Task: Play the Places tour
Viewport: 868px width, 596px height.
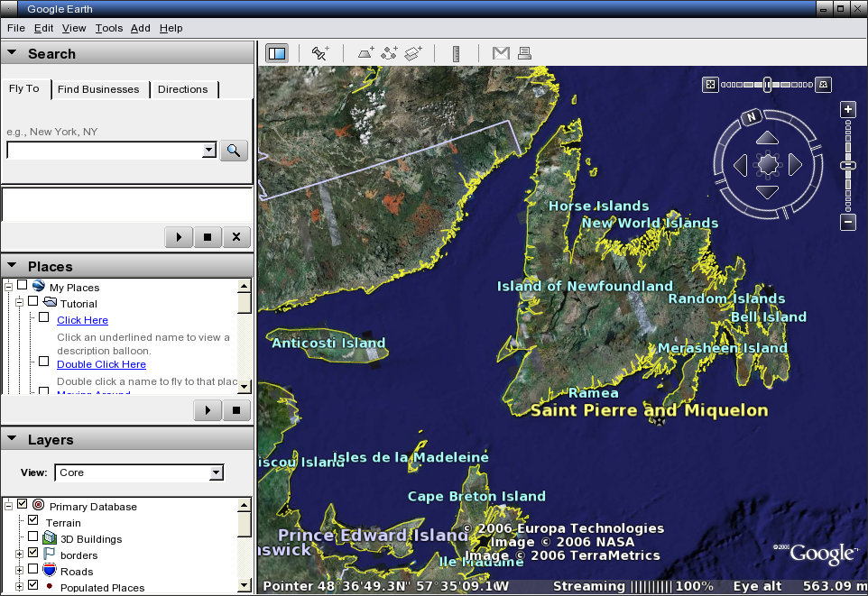Action: point(208,410)
